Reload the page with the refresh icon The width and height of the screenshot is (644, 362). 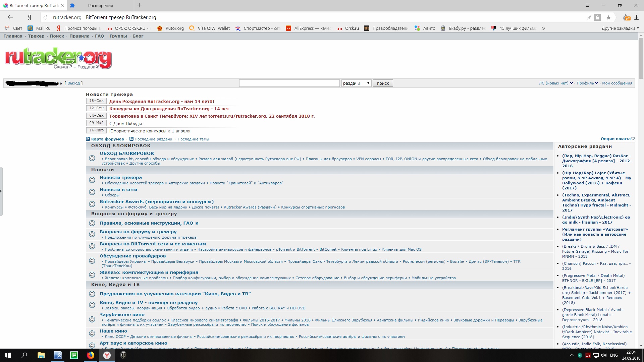[x=45, y=17]
